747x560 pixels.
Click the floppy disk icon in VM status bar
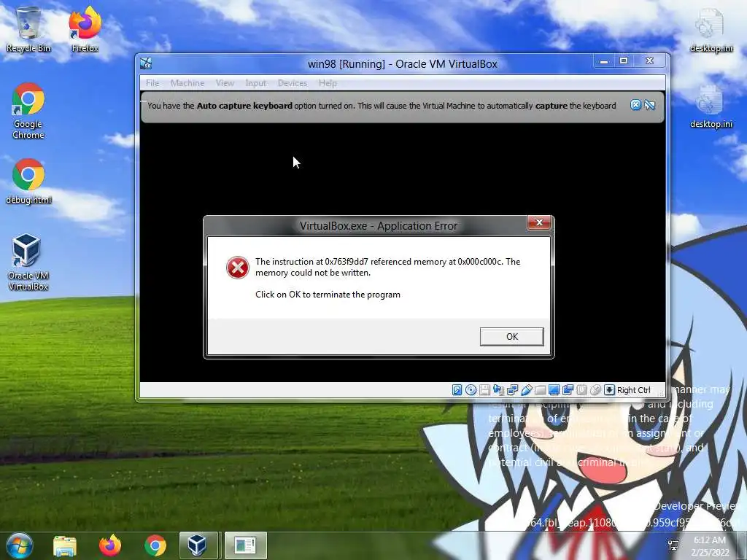484,390
